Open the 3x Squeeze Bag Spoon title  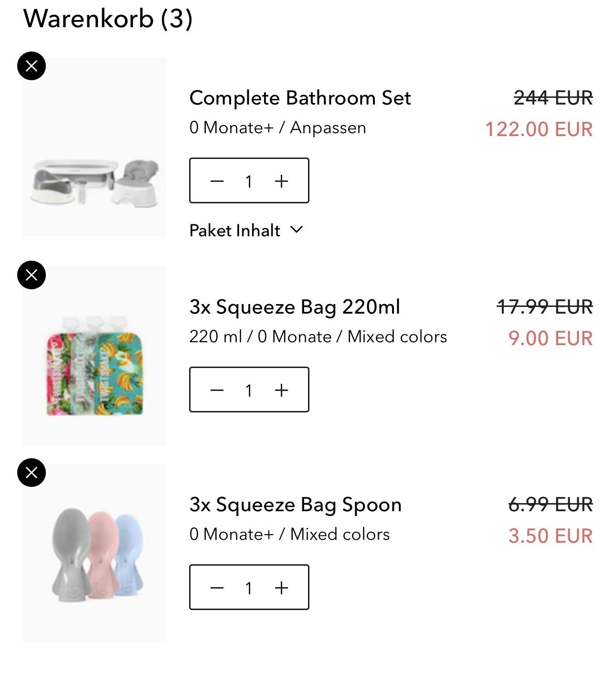(x=295, y=505)
